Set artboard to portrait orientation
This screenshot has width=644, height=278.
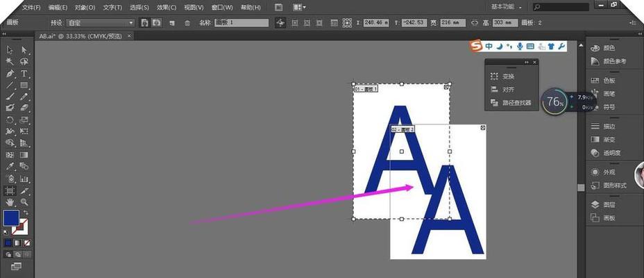(x=144, y=23)
